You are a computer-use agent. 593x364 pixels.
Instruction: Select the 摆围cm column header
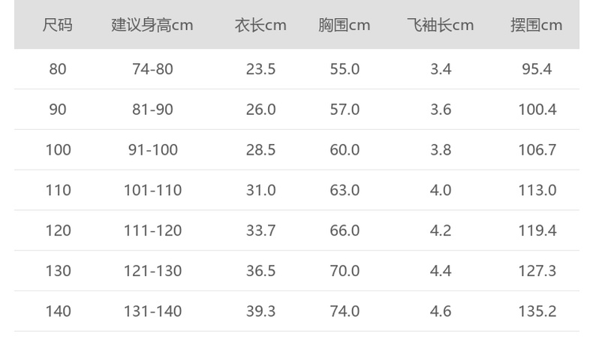(537, 25)
